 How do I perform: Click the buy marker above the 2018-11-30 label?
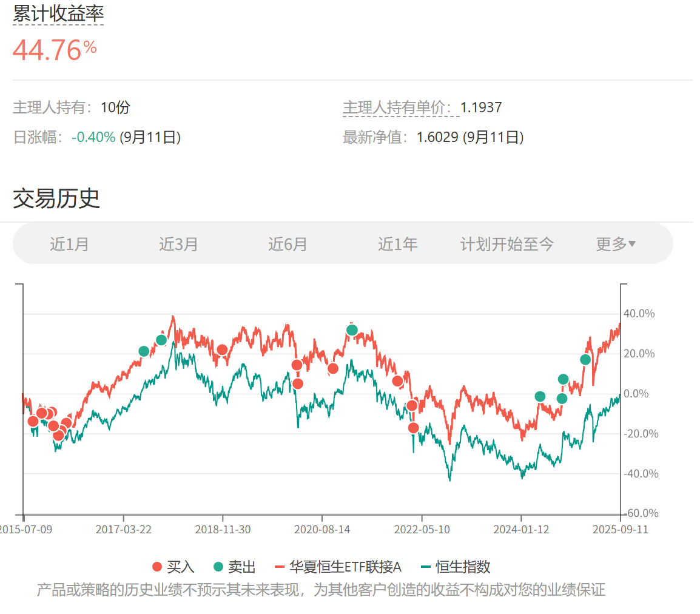222,349
